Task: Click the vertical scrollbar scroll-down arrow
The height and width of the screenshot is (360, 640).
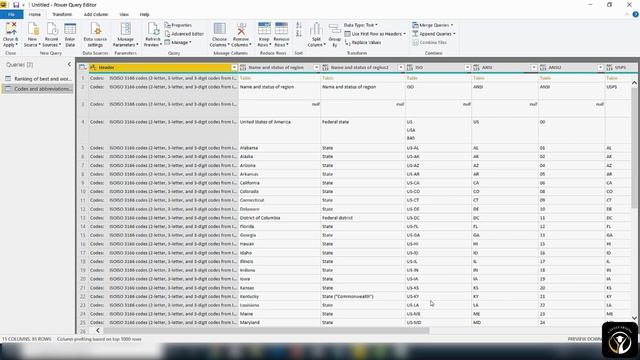Action: [634, 318]
